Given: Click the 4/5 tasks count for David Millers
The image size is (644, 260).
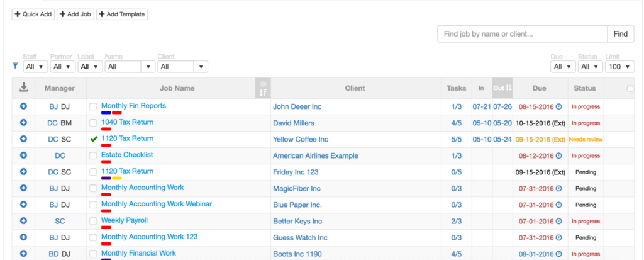Looking at the screenshot, I should [457, 123].
